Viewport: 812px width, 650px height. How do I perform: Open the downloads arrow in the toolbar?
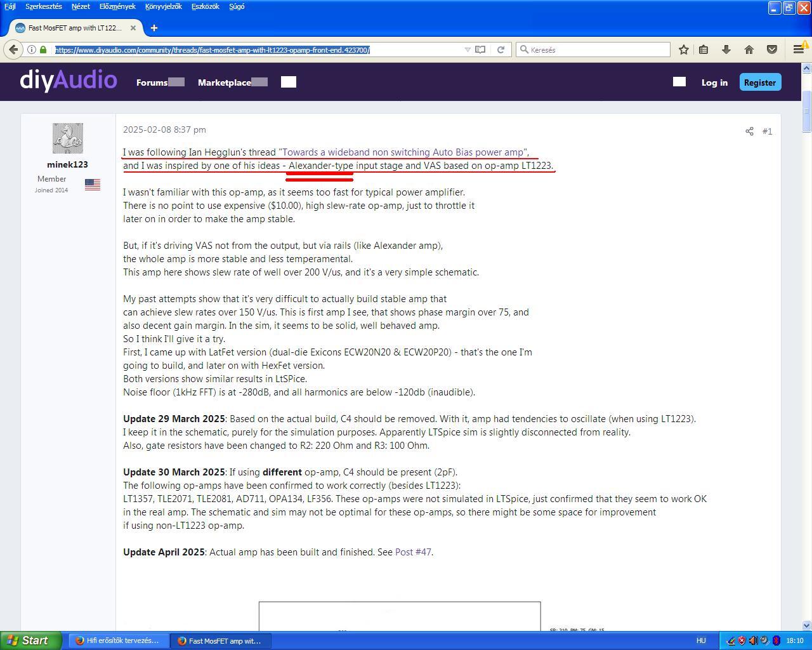click(x=726, y=50)
